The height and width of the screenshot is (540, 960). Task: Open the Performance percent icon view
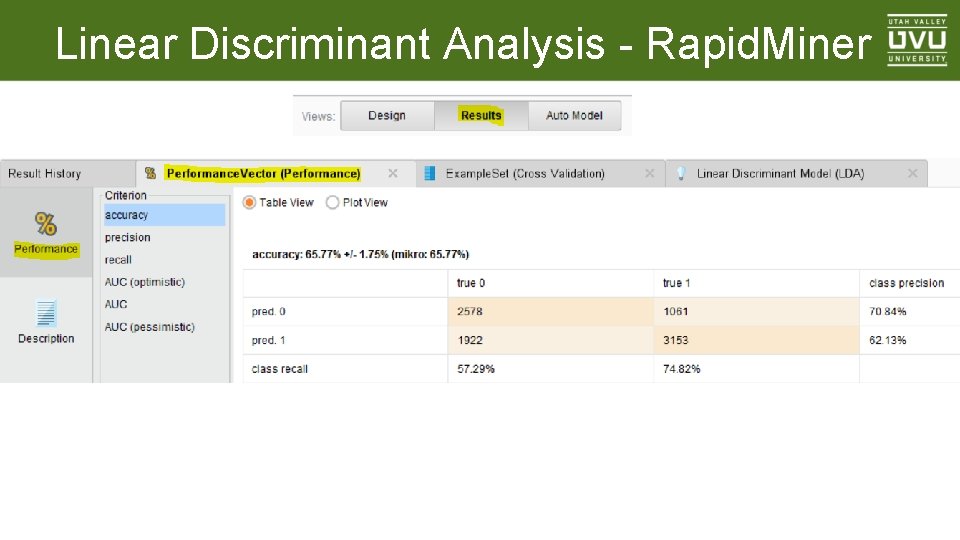coord(46,224)
